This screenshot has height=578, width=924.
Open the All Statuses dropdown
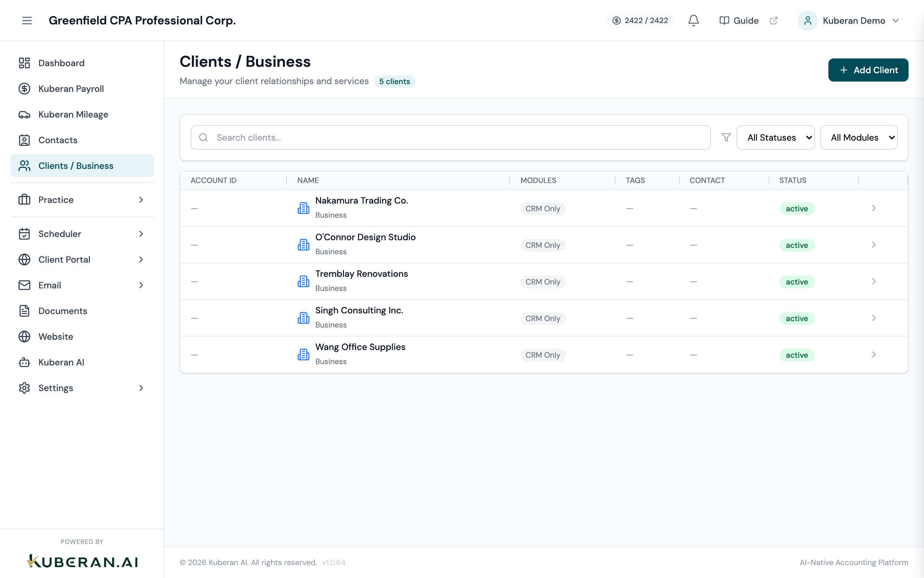775,137
